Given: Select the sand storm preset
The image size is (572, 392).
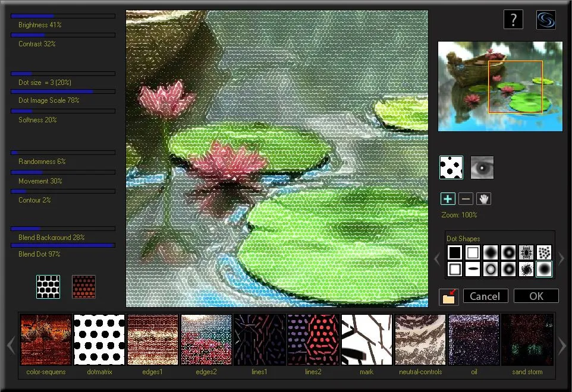Looking at the screenshot, I should (x=527, y=340).
